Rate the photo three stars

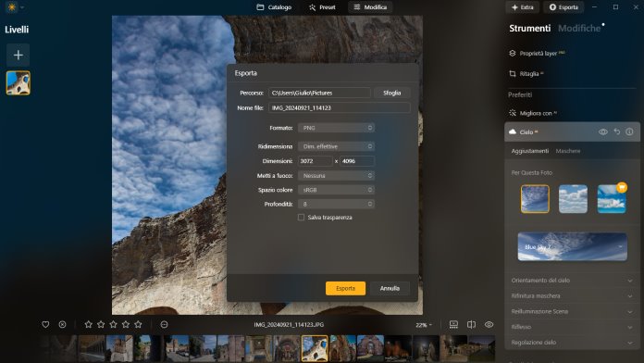114,324
